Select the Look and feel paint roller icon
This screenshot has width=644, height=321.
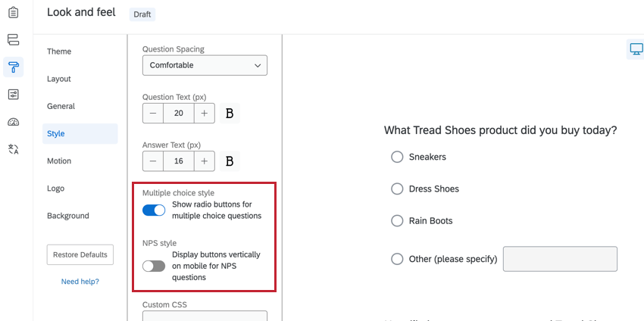13,67
